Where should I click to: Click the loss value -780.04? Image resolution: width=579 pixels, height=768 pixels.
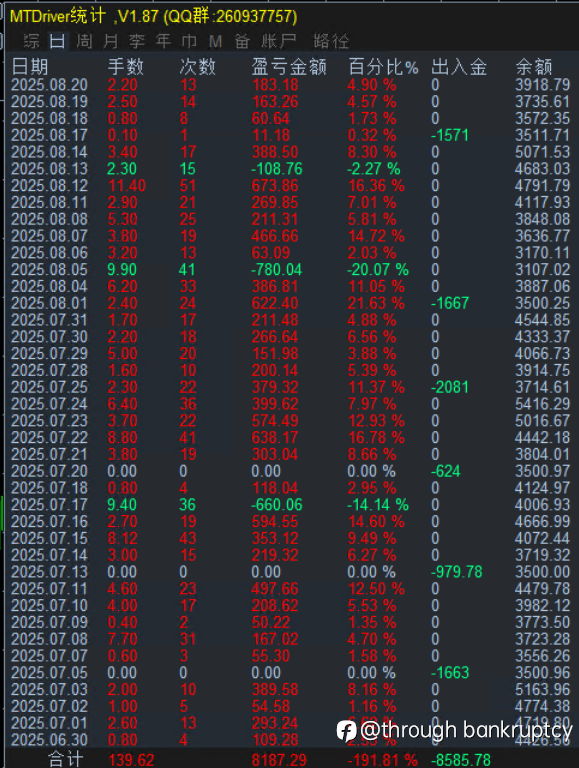point(277,269)
